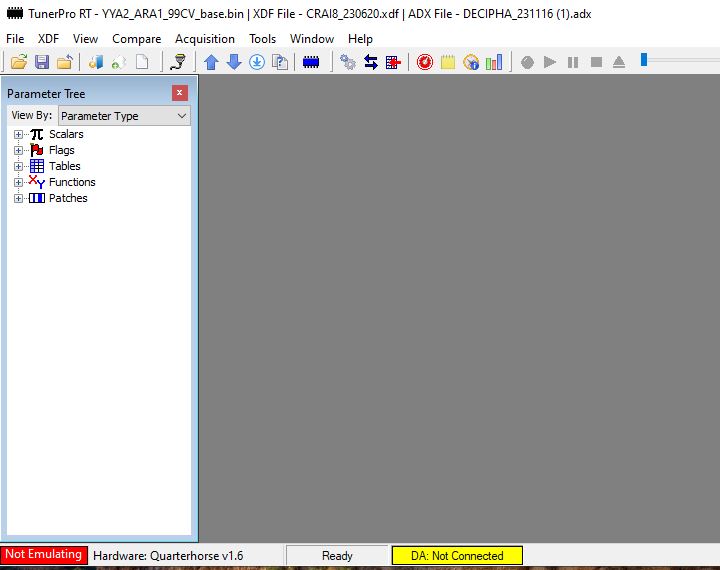Click the Not Emulating status button
The image size is (720, 570).
(x=44, y=555)
